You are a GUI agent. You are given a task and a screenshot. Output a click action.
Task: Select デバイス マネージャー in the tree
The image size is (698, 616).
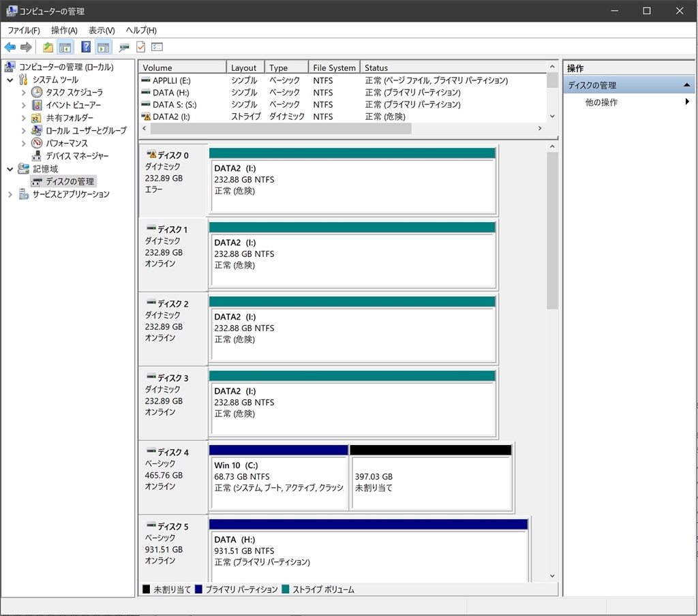[x=77, y=156]
